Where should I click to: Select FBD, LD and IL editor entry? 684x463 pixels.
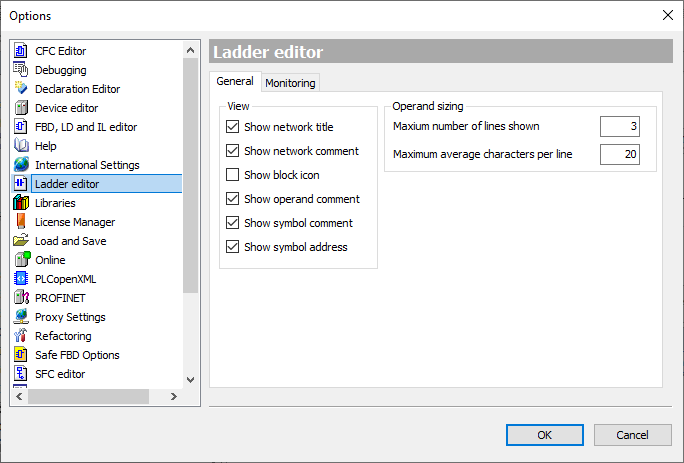pos(86,127)
